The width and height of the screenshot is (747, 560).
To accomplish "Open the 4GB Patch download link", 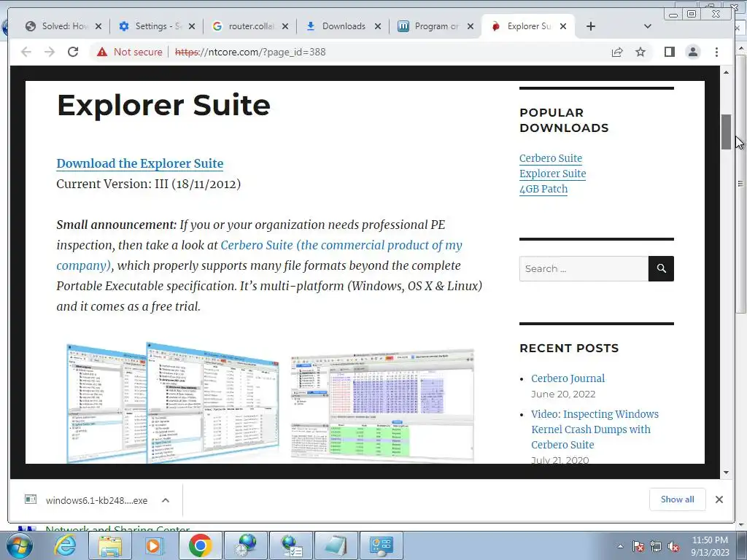I will click(x=543, y=189).
